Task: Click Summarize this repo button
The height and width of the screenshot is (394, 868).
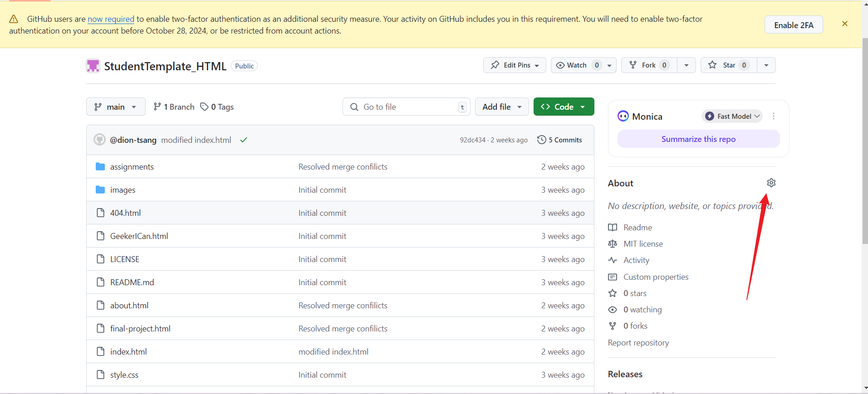Action: point(698,139)
